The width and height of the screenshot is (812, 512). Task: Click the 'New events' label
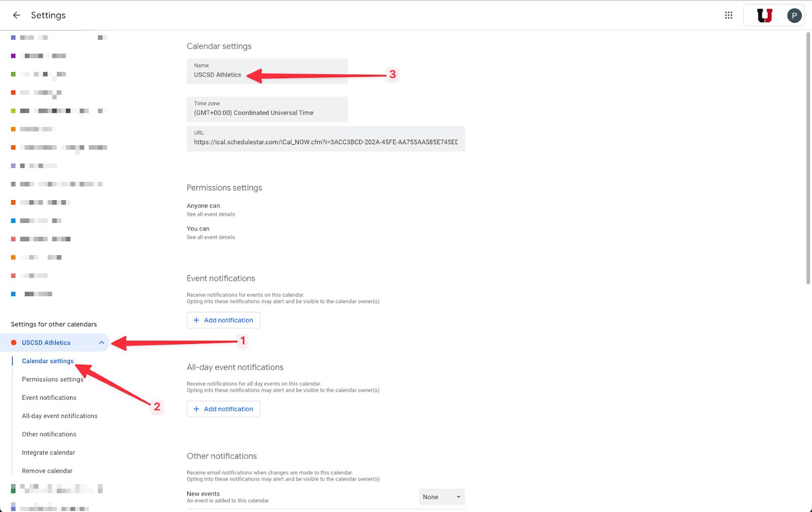[x=203, y=494]
